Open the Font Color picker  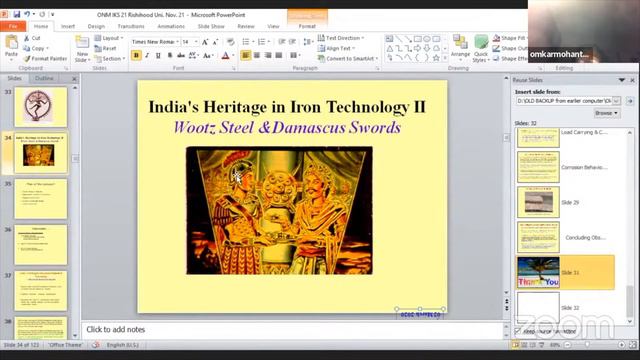(228, 55)
